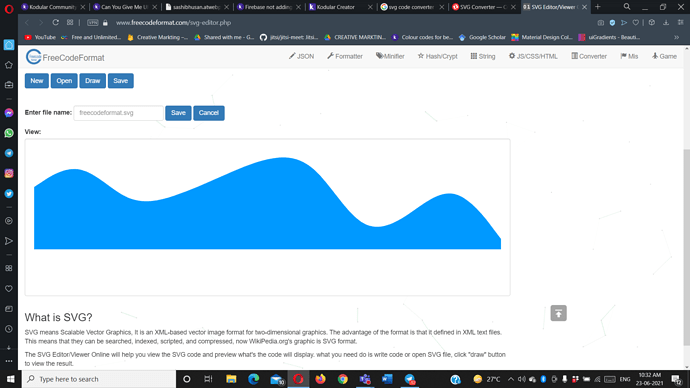The height and width of the screenshot is (388, 690).
Task: Open the Mis menu
Action: point(629,56)
